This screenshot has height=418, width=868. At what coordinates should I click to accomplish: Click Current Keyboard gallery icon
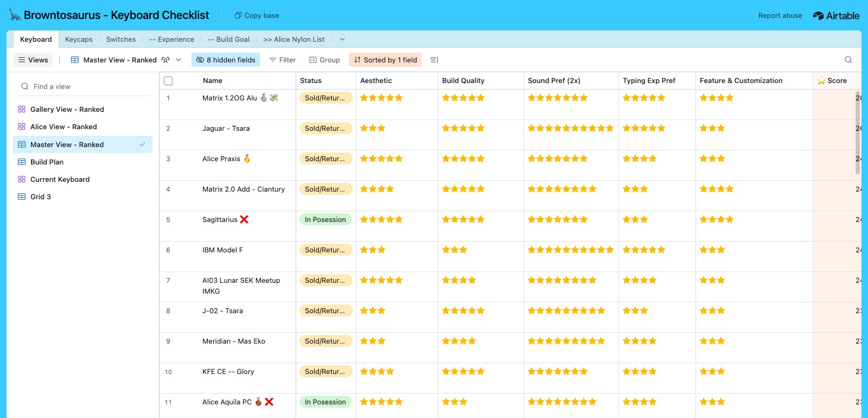tap(22, 179)
